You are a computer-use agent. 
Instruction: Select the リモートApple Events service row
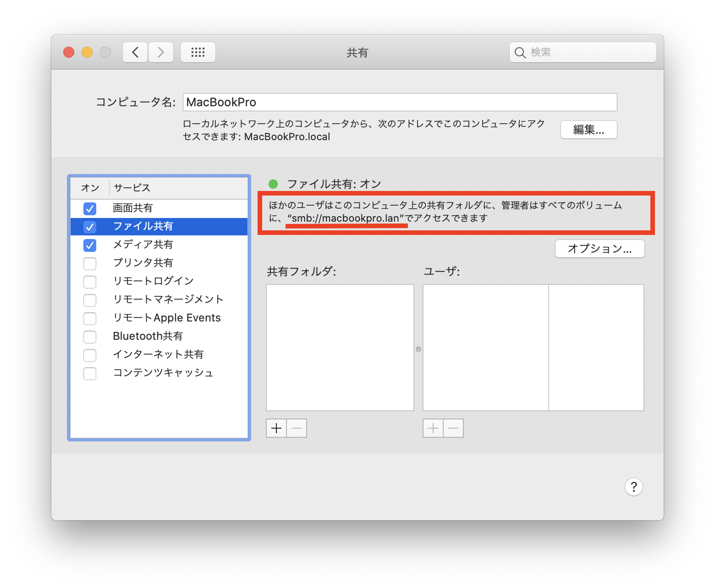tap(159, 318)
